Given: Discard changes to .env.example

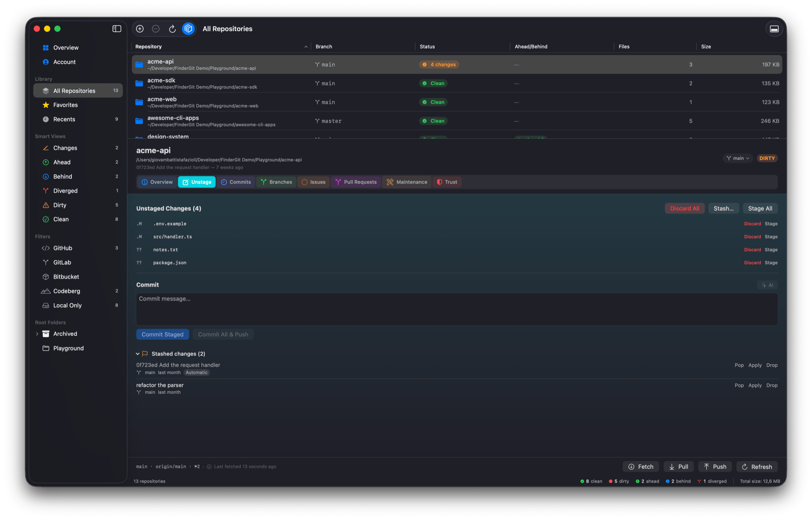Looking at the screenshot, I should tap(752, 224).
